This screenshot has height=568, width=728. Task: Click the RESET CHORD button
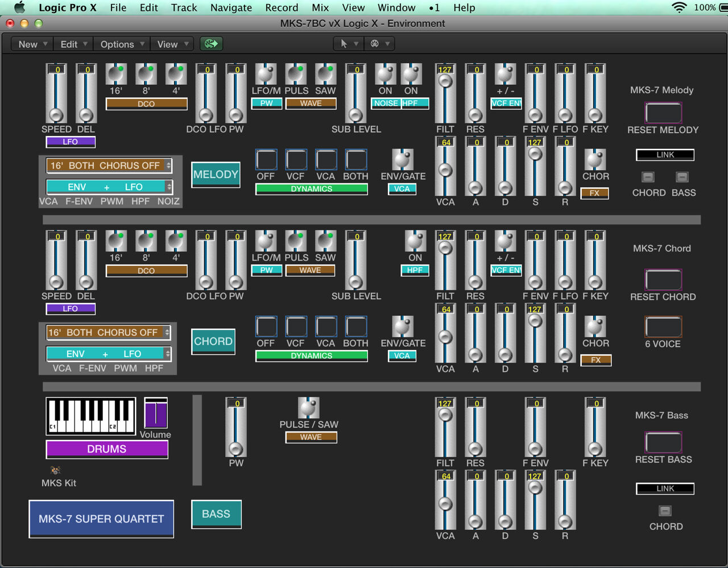tap(663, 279)
